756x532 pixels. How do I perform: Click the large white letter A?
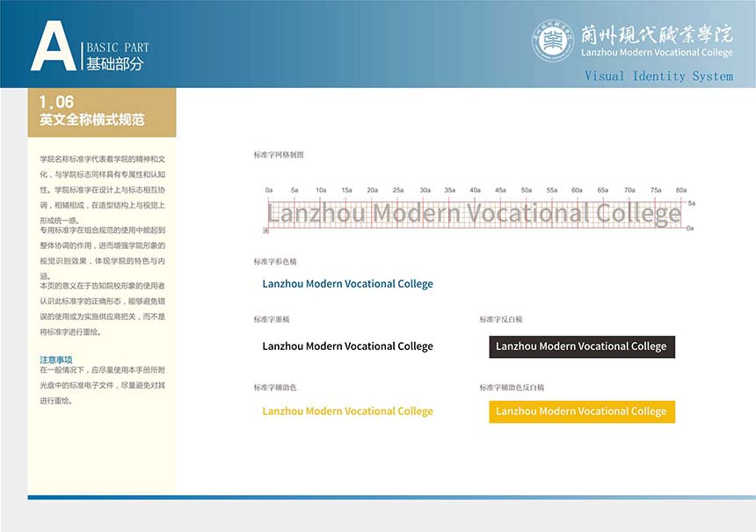click(x=53, y=46)
